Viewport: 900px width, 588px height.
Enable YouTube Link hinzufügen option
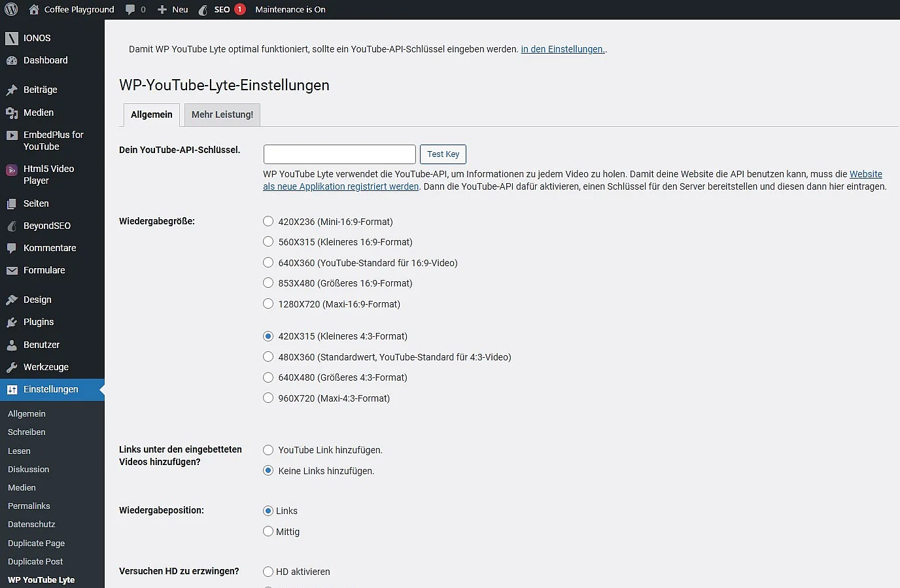pyautogui.click(x=268, y=449)
